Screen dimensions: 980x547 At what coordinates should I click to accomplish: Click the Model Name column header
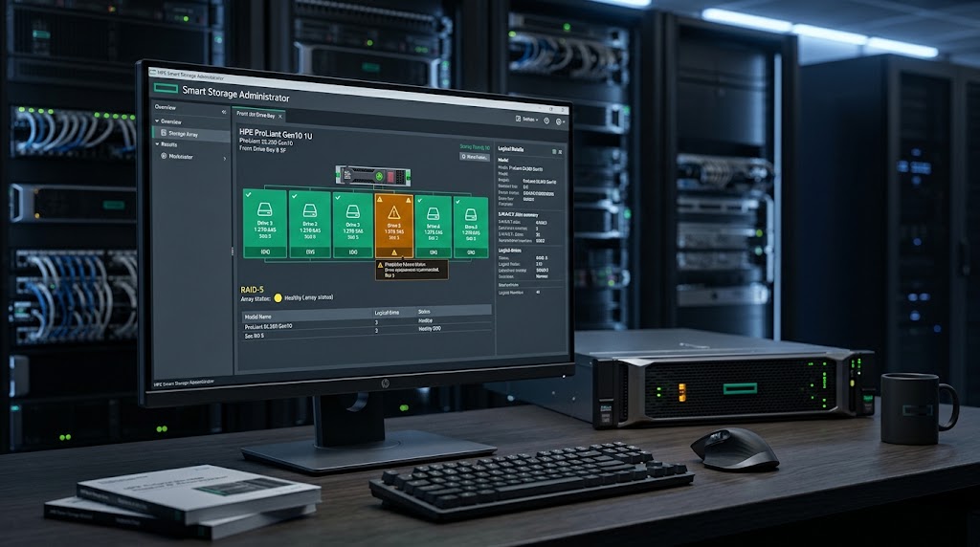pyautogui.click(x=257, y=317)
